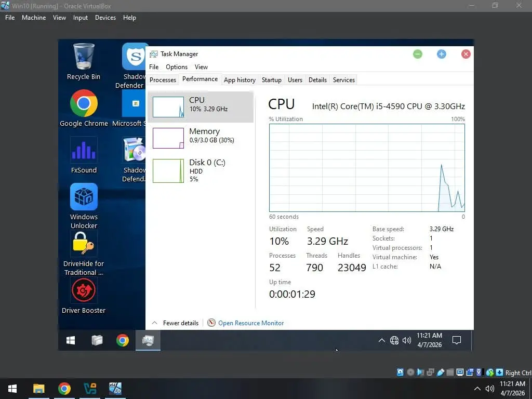The height and width of the screenshot is (399, 532).
Task: Click Task Manager on the guest taskbar
Action: 148,340
